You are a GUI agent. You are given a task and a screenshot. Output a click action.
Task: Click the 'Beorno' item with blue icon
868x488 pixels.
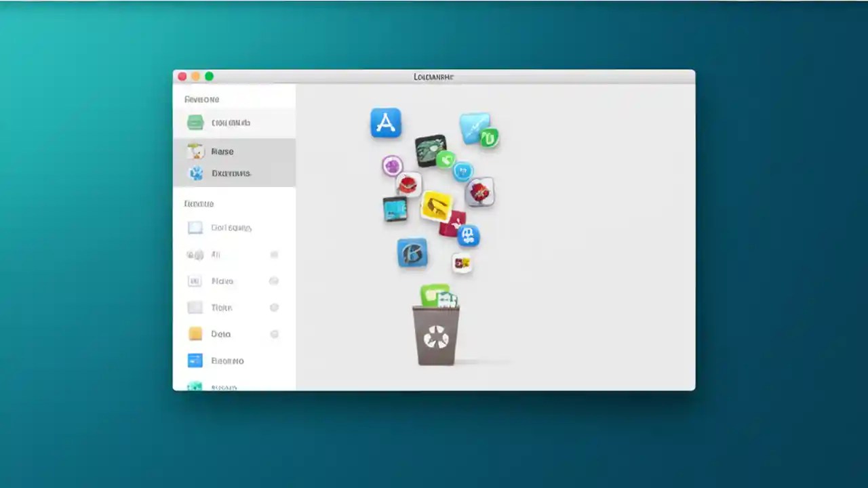227,360
